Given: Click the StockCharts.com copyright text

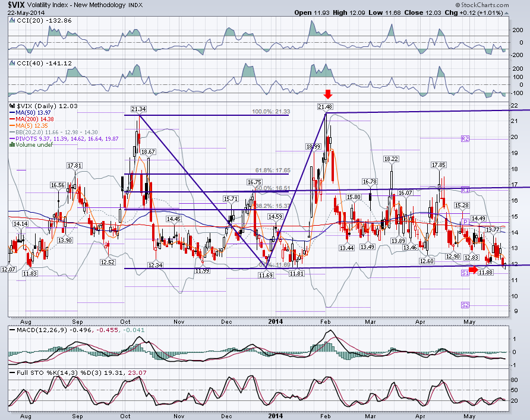Looking at the screenshot, I should (482, 5).
